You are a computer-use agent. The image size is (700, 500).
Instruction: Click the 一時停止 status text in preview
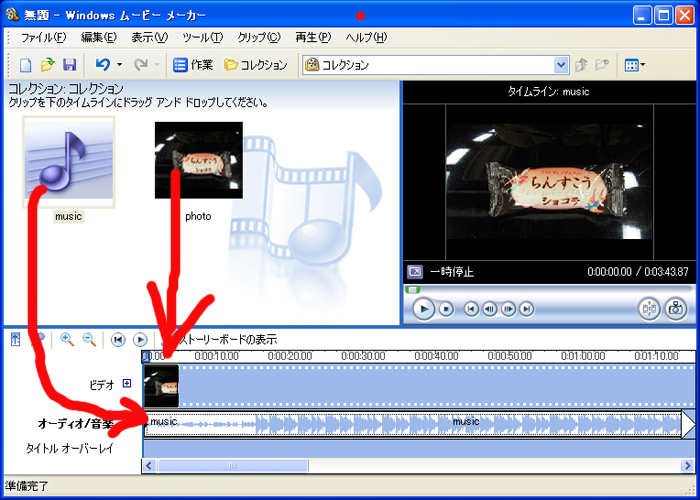[x=452, y=272]
